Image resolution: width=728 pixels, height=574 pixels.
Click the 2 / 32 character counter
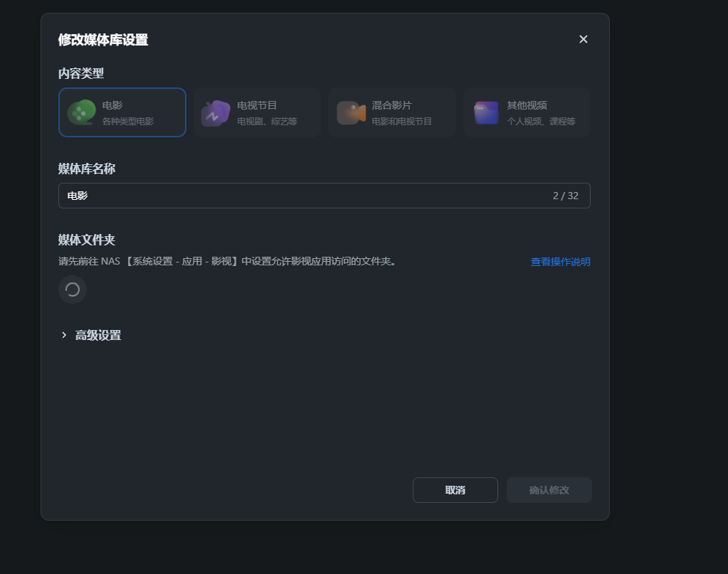coord(566,196)
